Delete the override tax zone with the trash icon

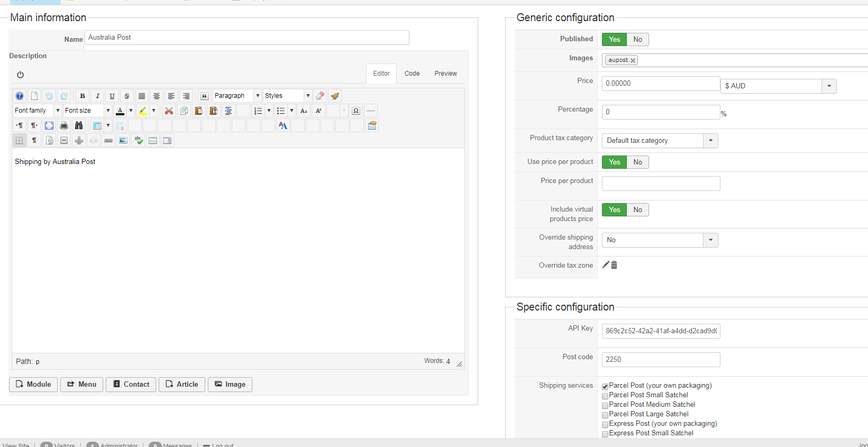(614, 265)
